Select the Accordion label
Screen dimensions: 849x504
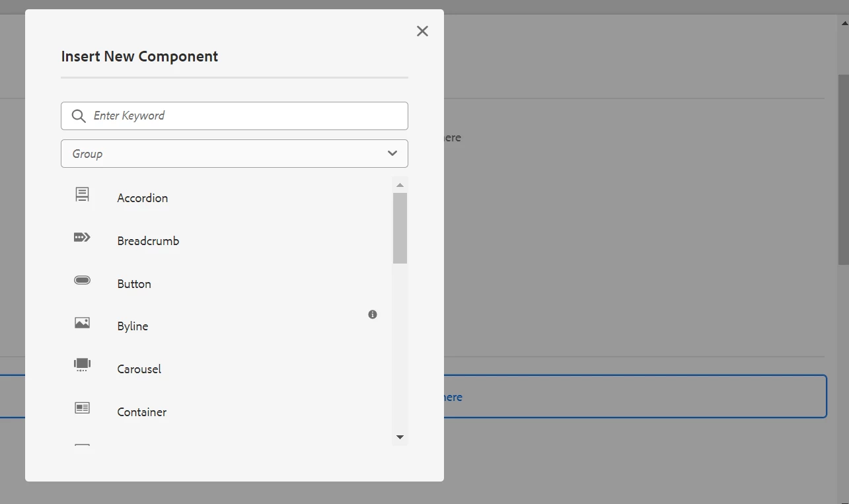coord(143,198)
